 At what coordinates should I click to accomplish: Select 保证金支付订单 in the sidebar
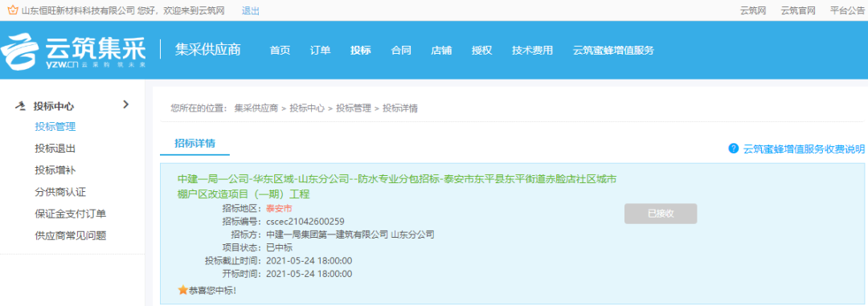tap(70, 214)
